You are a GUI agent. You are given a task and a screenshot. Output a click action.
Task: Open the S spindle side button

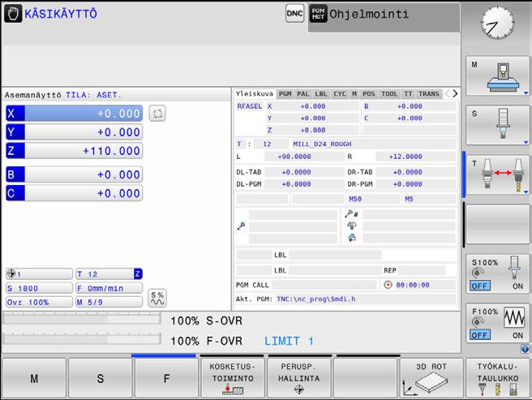point(497,125)
